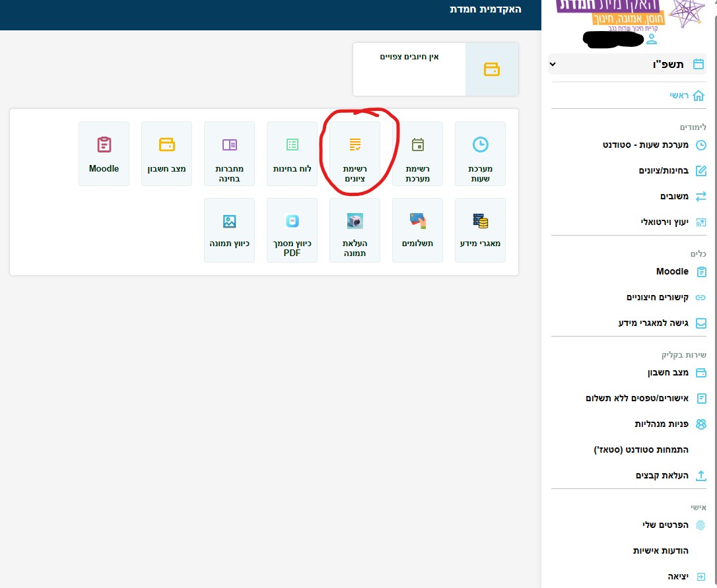Open the לוח בחינות tile
The width and height of the screenshot is (717, 588).
click(x=292, y=154)
